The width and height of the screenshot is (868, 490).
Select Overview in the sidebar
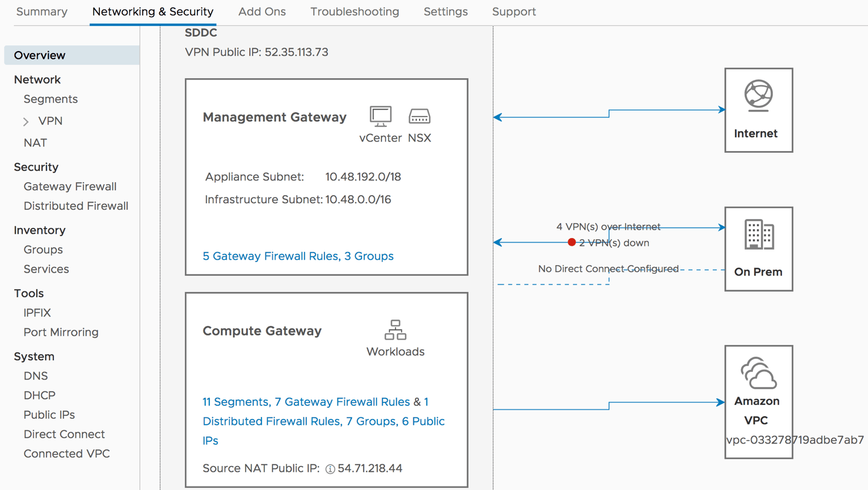(x=72, y=55)
